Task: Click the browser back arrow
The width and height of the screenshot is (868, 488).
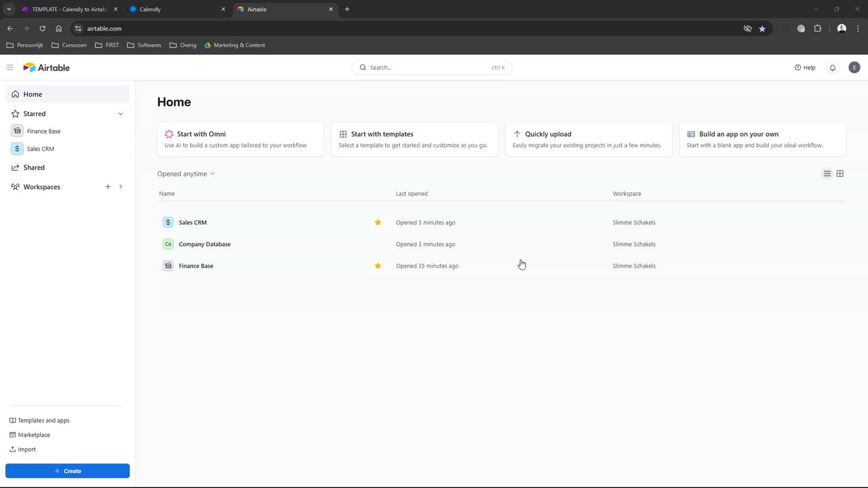Action: click(9, 28)
